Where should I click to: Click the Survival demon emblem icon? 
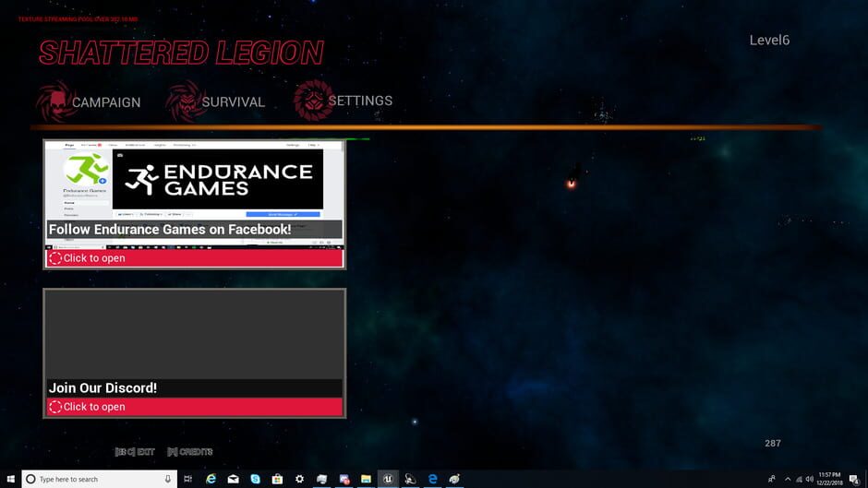186,101
